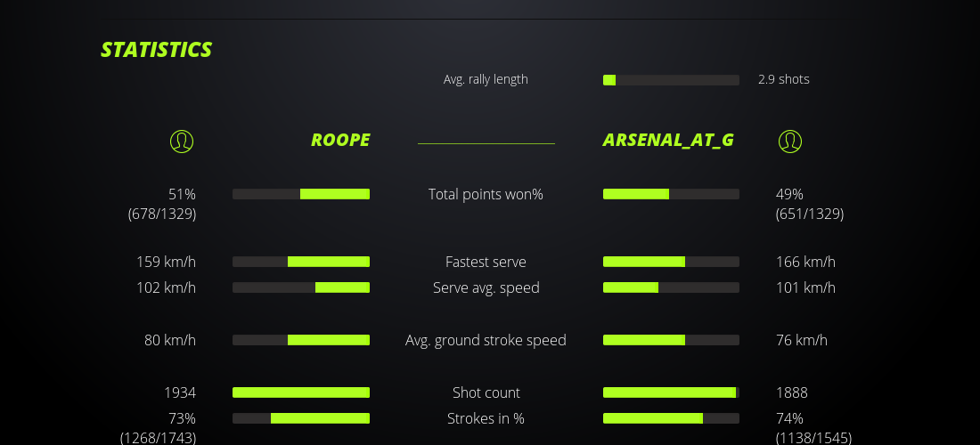Viewport: 980px width, 445px height.
Task: Click ROOPE's Shot count bar
Action: [301, 392]
